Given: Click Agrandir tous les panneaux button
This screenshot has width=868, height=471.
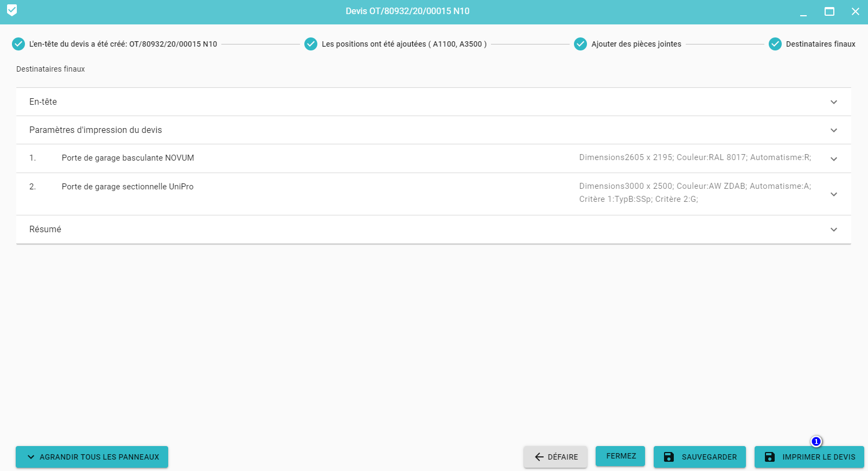Looking at the screenshot, I should click(x=92, y=457).
